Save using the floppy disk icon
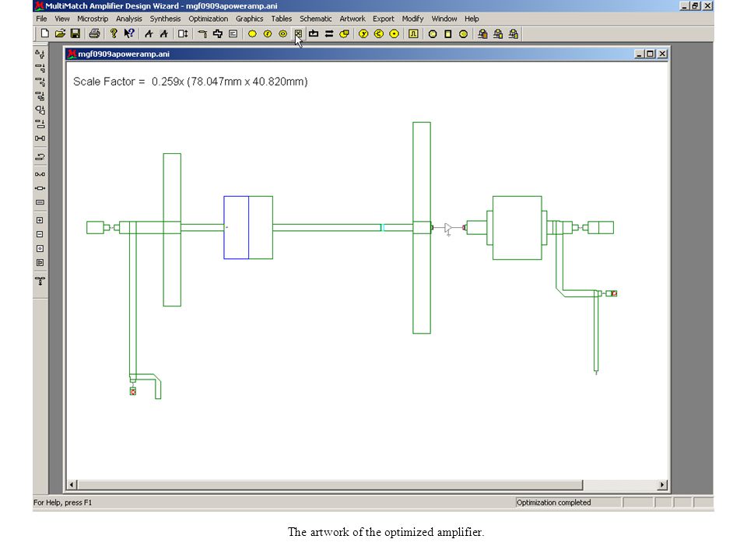The image size is (747, 560). pos(75,33)
